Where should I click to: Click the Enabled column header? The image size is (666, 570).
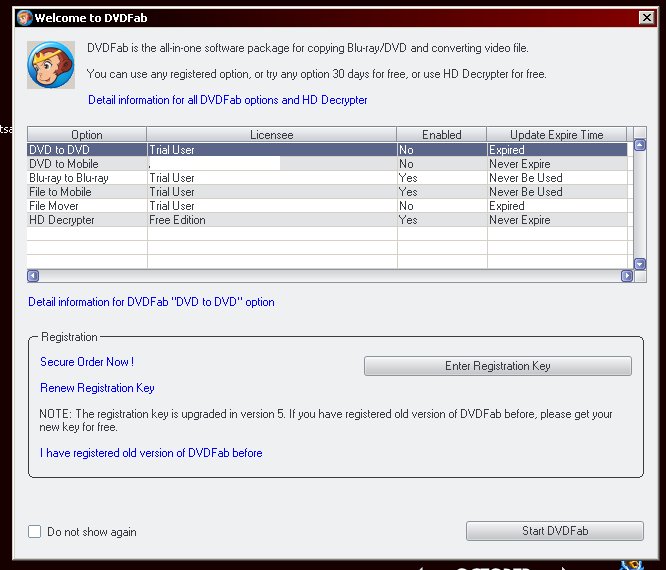tap(441, 135)
